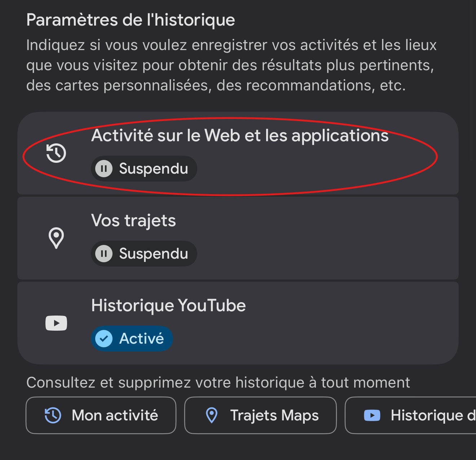Click the location pin icon beside Vos trajets
The height and width of the screenshot is (460, 476).
(x=56, y=238)
